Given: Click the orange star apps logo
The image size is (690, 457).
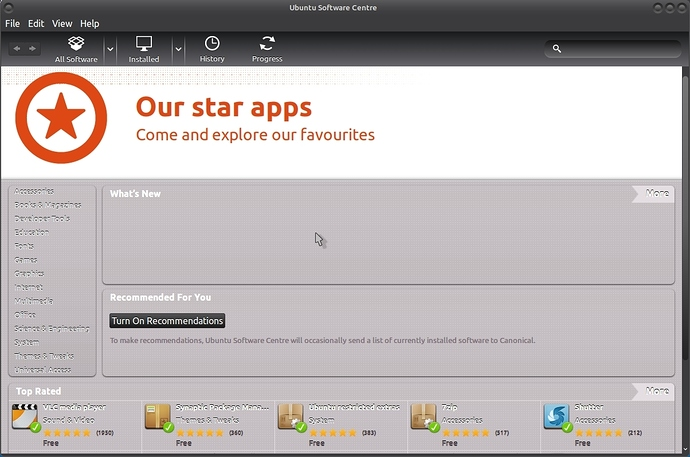Looking at the screenshot, I should click(61, 118).
